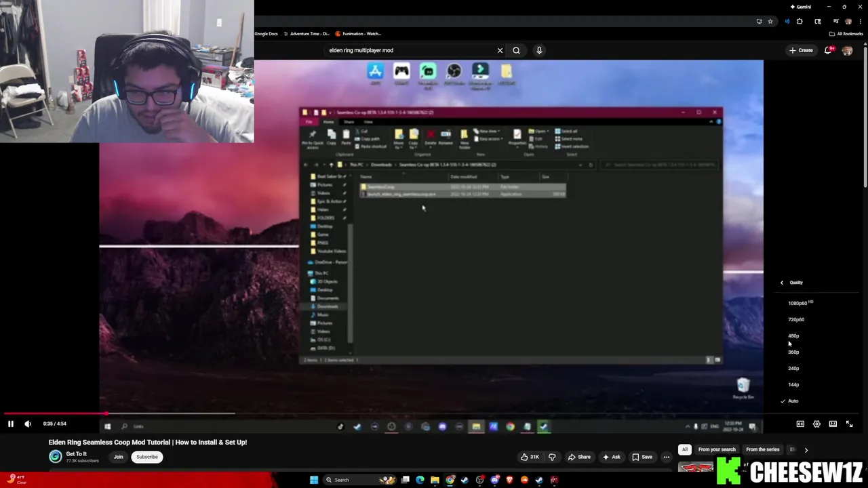Select Auto quality option

tap(793, 401)
